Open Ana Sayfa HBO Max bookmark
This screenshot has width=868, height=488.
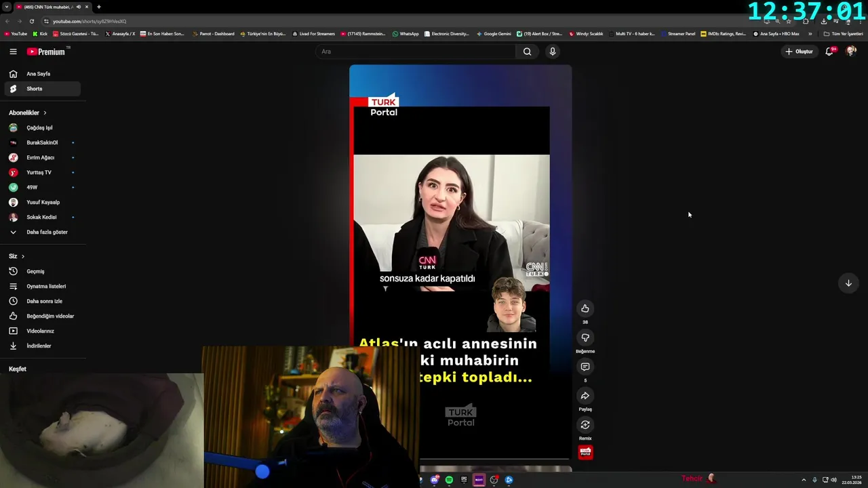776,34
